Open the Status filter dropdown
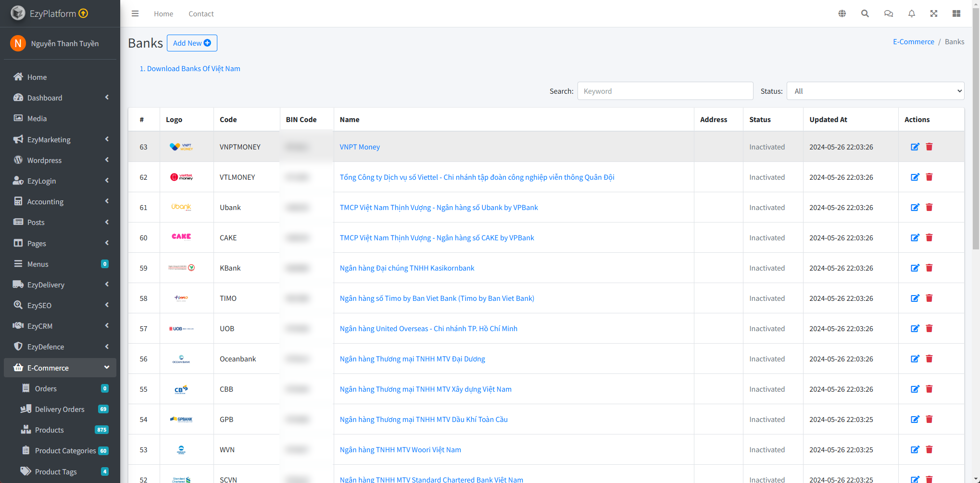980x483 pixels. pyautogui.click(x=875, y=91)
